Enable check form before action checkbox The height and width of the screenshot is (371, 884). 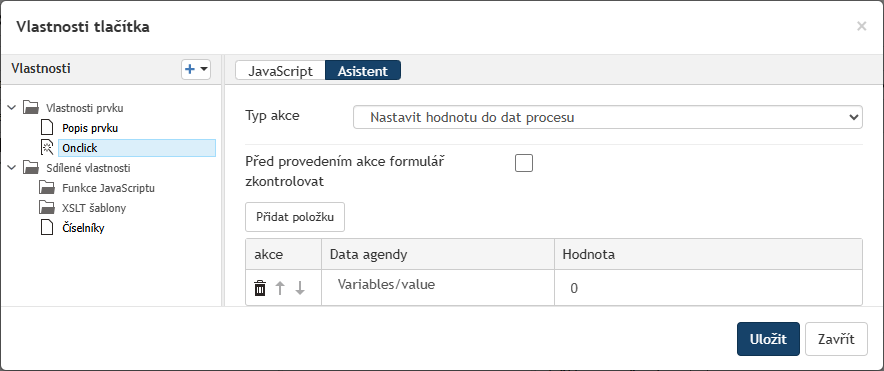(x=524, y=164)
